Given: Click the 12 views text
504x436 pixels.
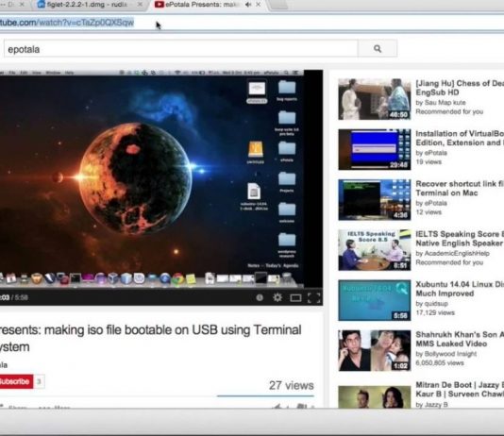Looking at the screenshot, I should pyautogui.click(x=428, y=212).
